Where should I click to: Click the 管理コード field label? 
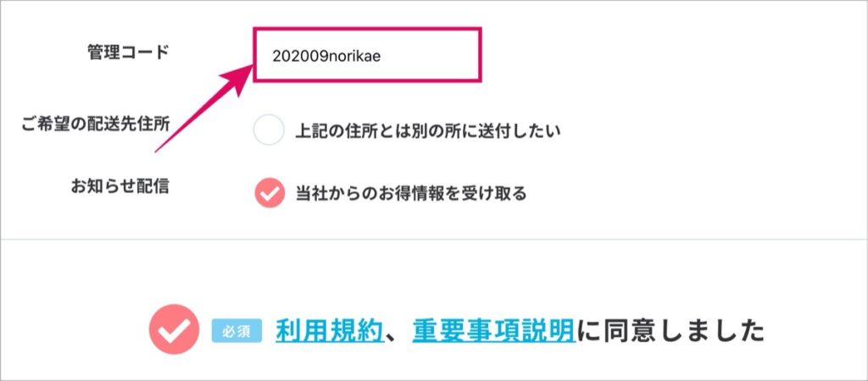(x=129, y=52)
